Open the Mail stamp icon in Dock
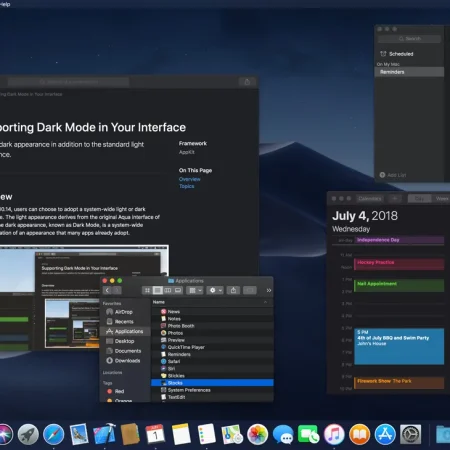The height and width of the screenshot is (450, 450). 79,434
